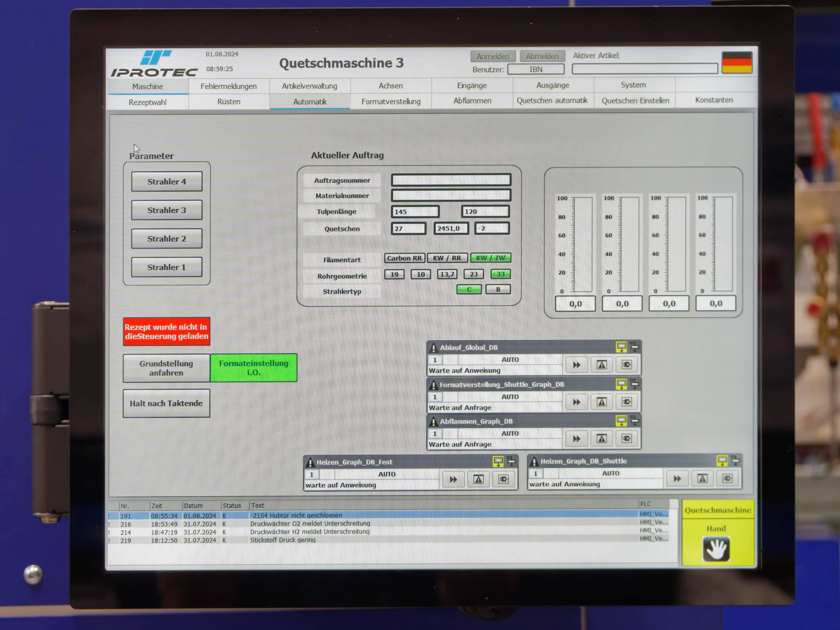Viewport: 840px width, 630px height.
Task: Switch to the Achsen tab
Action: click(x=391, y=85)
